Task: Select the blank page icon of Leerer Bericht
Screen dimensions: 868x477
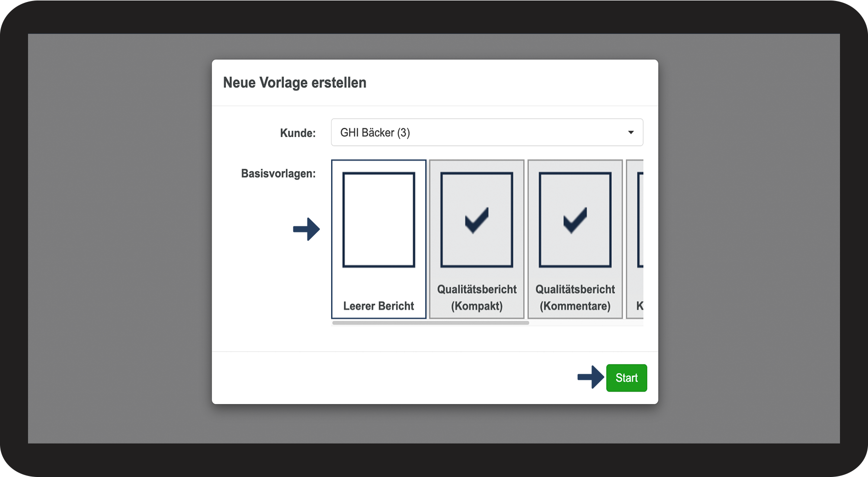Action: click(379, 220)
